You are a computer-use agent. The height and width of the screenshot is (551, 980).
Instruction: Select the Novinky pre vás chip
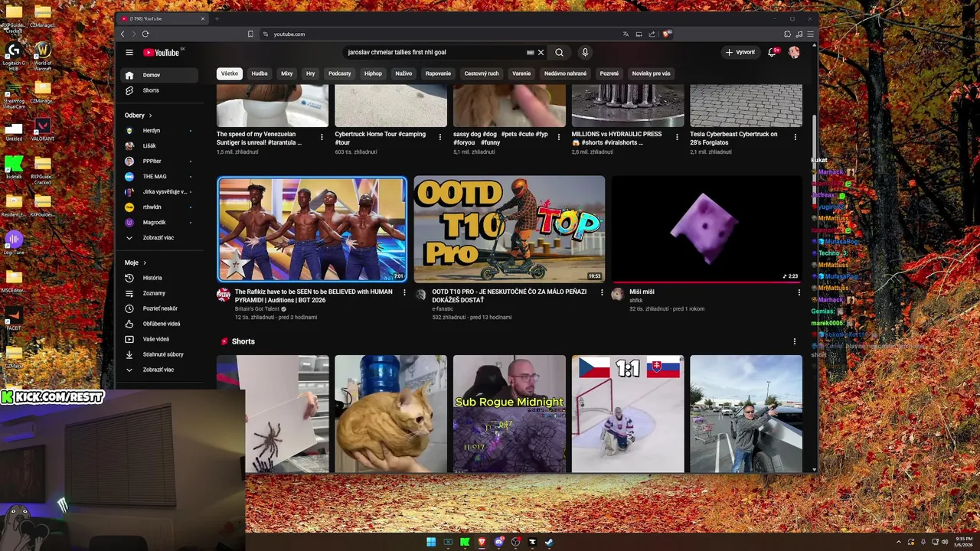coord(651,73)
